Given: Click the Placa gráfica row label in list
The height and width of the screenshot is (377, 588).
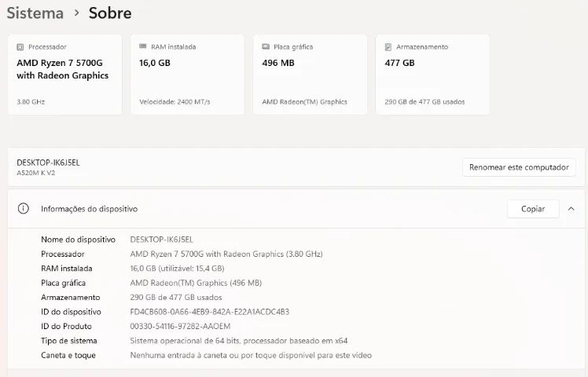Looking at the screenshot, I should 63,283.
